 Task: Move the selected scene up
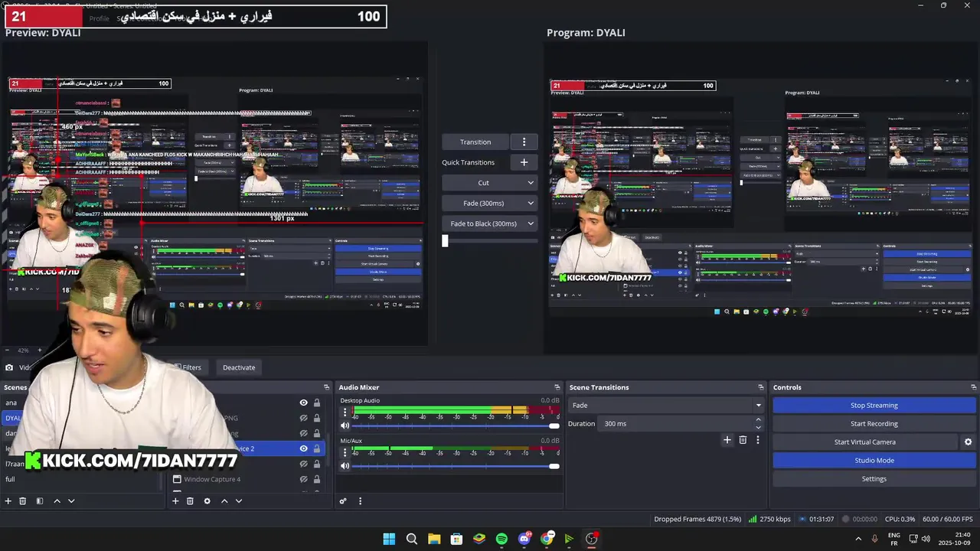pyautogui.click(x=57, y=501)
